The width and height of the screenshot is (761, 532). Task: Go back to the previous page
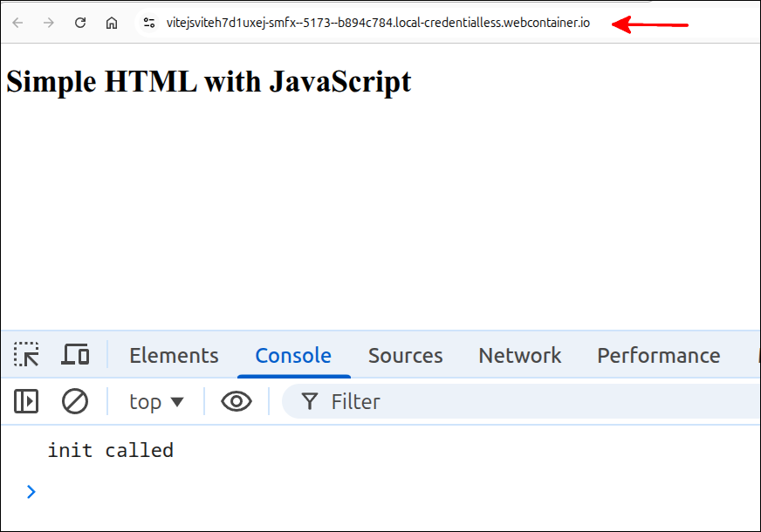[19, 23]
